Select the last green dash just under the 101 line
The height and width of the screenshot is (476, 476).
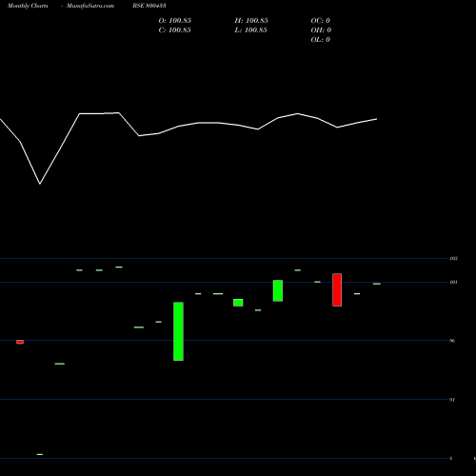pos(377,284)
